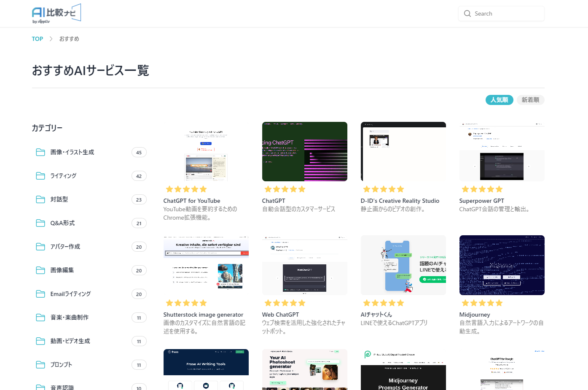Go to TOP via the breadcrumb
588x390 pixels.
38,39
